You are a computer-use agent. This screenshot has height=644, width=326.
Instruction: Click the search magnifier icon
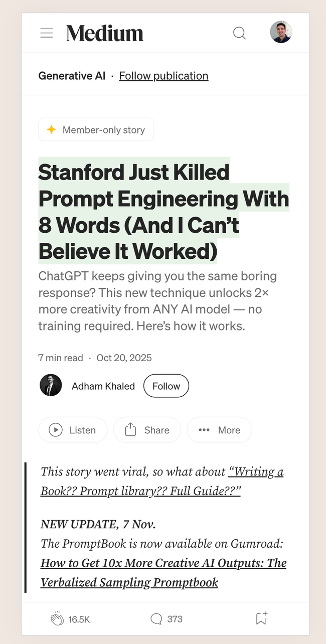tap(240, 33)
